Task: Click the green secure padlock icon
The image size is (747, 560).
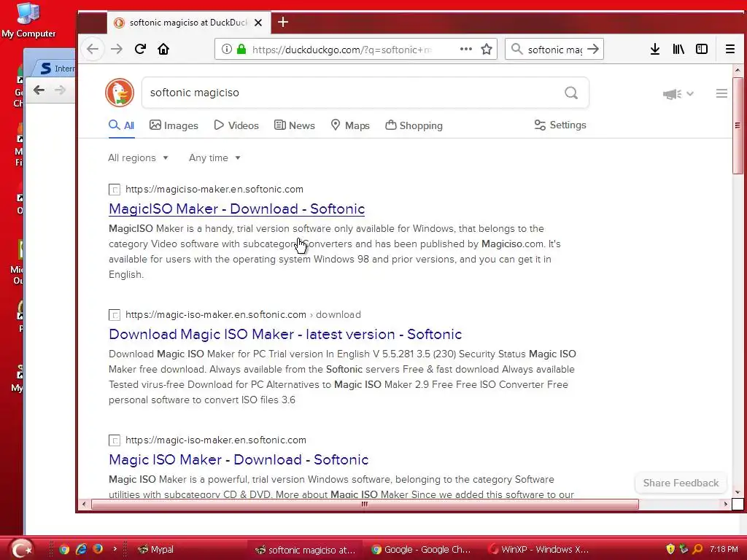Action: [241, 49]
